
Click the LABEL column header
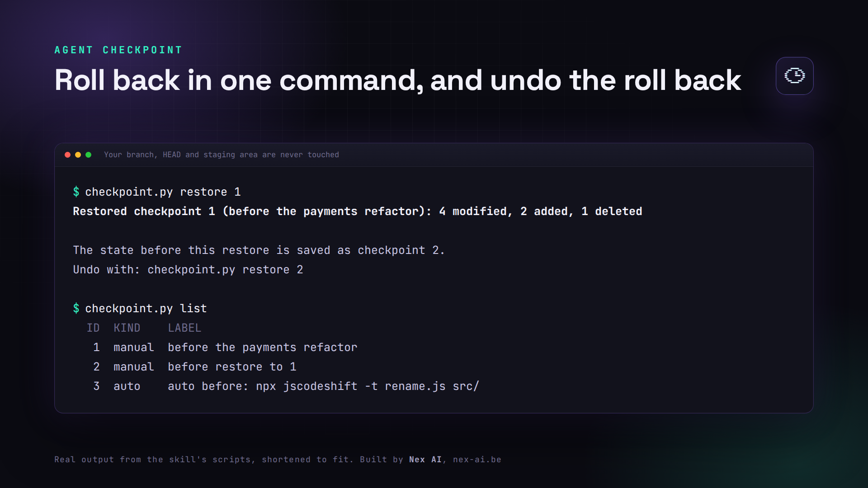point(184,328)
